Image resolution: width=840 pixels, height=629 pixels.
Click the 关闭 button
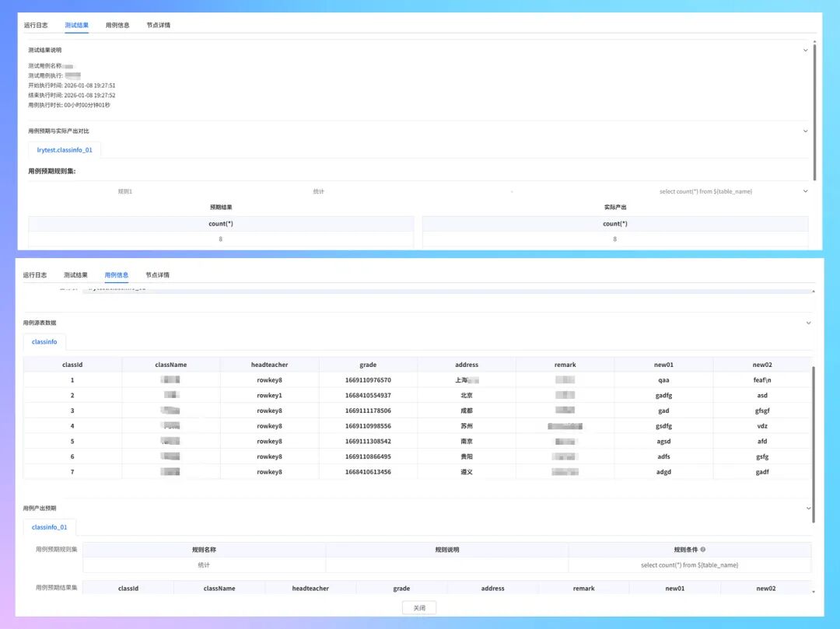[419, 608]
